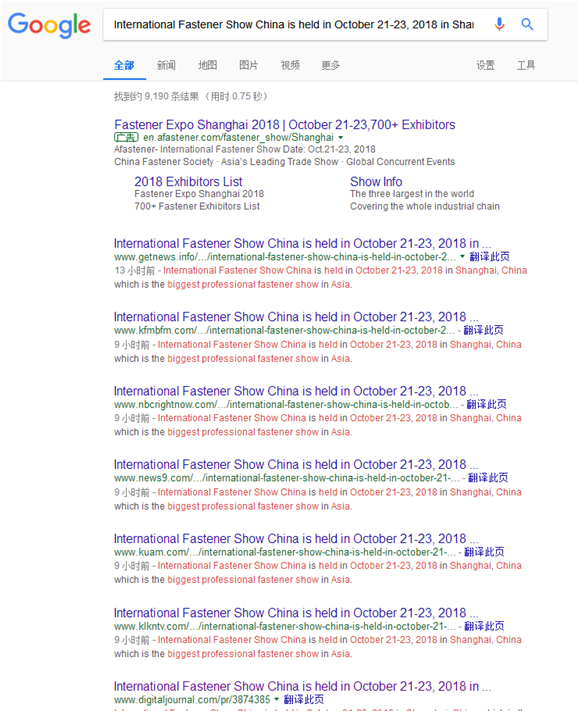Image resolution: width=579 pixels, height=712 pixels.
Task: Open the getnews.info result title
Action: click(x=302, y=243)
